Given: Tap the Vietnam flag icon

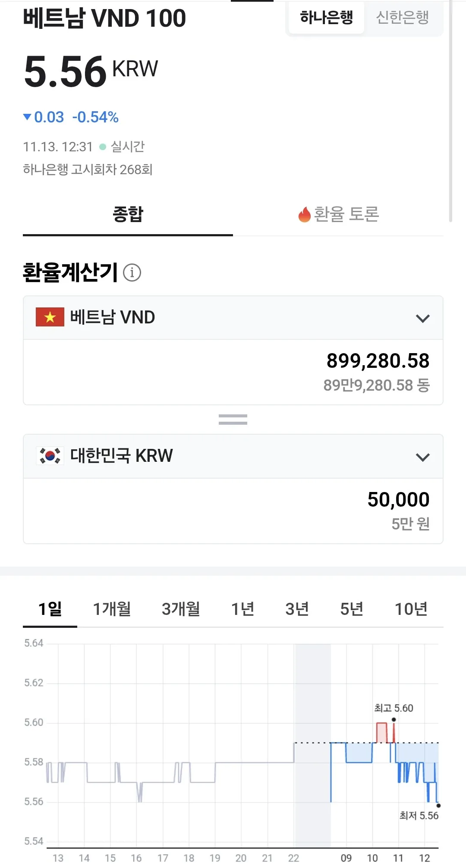Looking at the screenshot, I should click(50, 317).
